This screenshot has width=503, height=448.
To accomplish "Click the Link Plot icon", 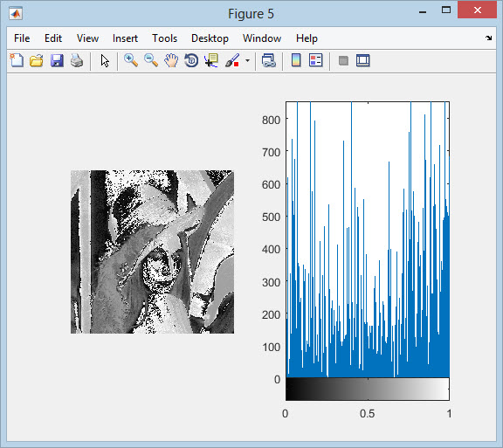I will [268, 60].
